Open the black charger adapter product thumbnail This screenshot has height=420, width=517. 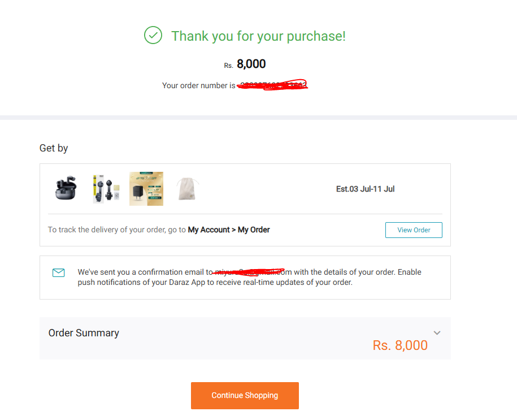click(x=146, y=189)
